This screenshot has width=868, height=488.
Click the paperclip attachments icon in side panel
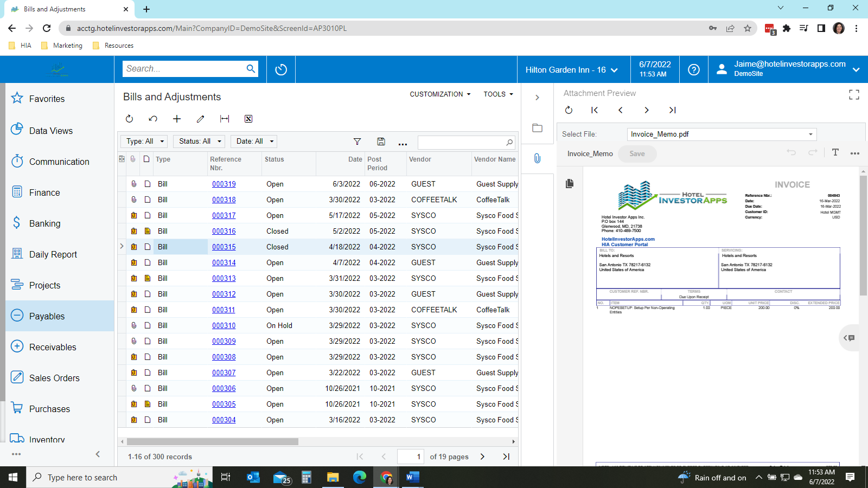[x=537, y=158]
